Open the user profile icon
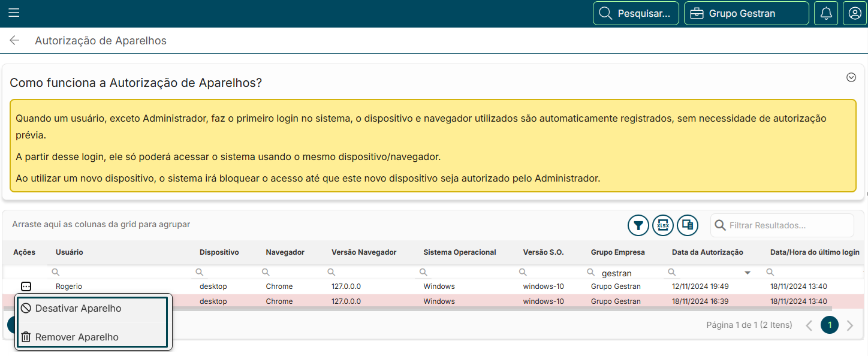This screenshot has width=868, height=356. pos(855,13)
